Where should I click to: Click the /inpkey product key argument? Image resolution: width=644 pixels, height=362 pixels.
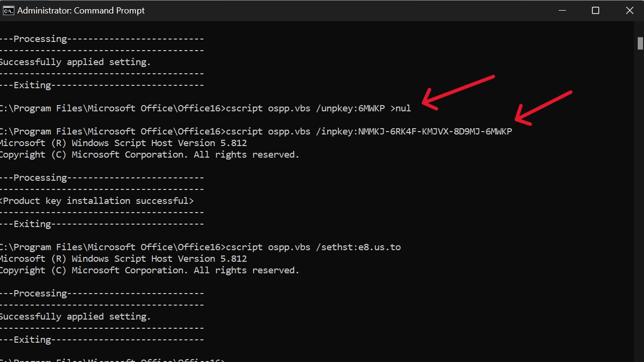coord(414,132)
